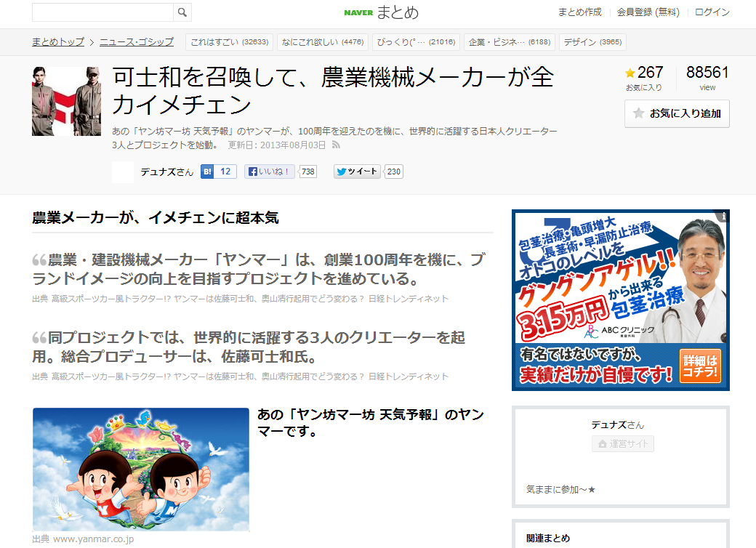Screen dimensions: 756x548
Task: Click the search magnifier icon
Action: pos(182,12)
